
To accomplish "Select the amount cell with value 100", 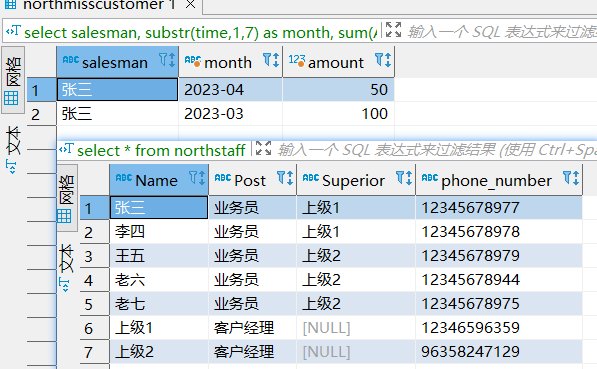I will 339,113.
